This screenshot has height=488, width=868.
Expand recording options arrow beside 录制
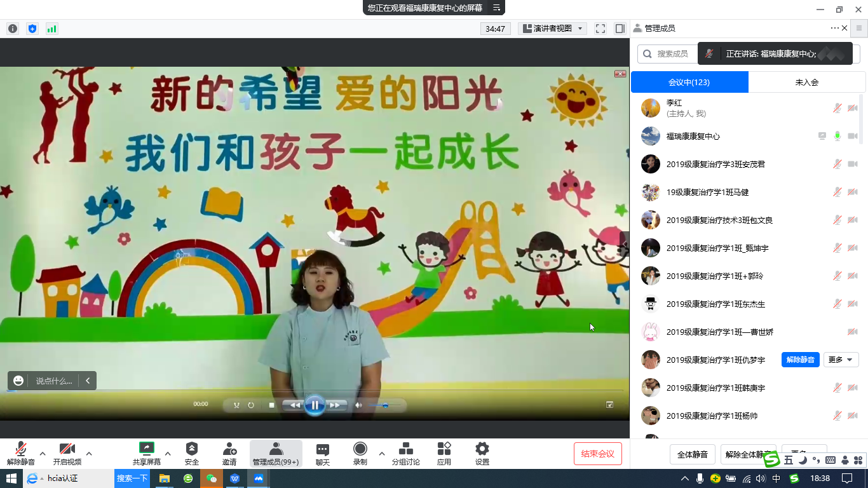(x=381, y=454)
